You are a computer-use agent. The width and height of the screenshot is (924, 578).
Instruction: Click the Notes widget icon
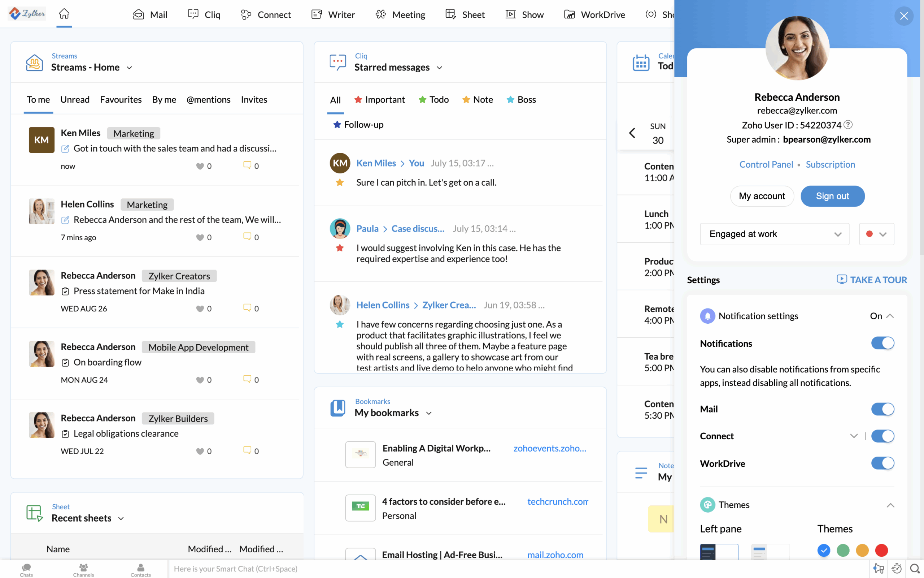pos(641,473)
